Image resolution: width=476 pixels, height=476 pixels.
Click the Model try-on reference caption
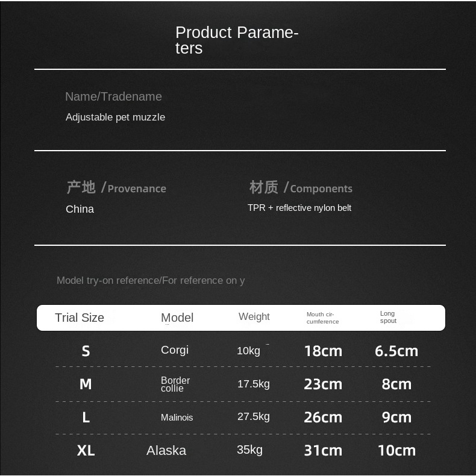(151, 281)
